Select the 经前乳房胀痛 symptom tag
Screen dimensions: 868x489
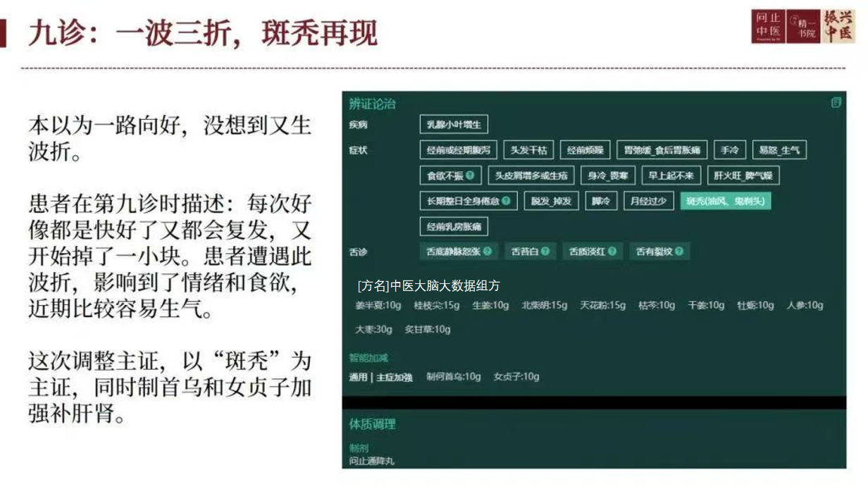[x=454, y=226]
